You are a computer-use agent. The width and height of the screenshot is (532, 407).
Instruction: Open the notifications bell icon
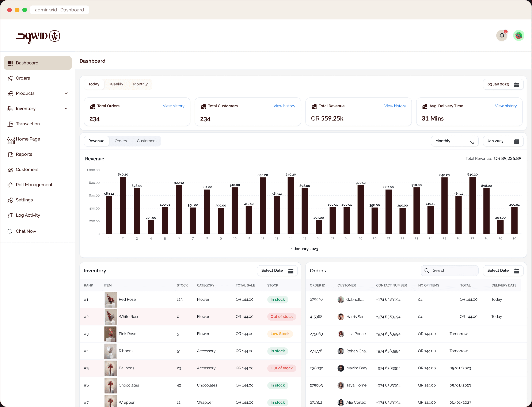[x=502, y=36]
